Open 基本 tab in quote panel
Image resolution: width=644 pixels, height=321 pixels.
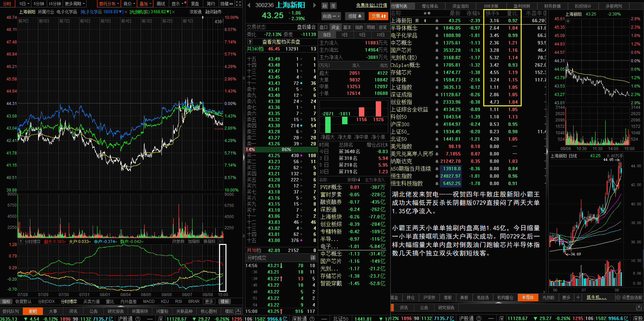pyautogui.click(x=347, y=27)
